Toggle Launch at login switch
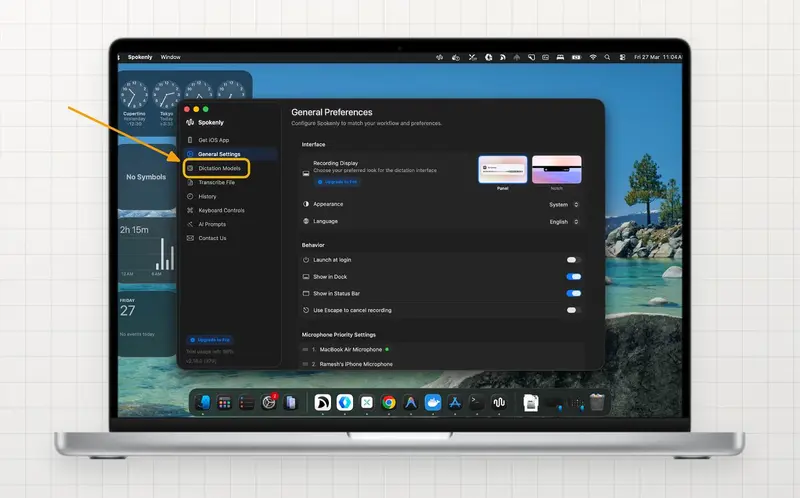The height and width of the screenshot is (498, 800). 573,260
